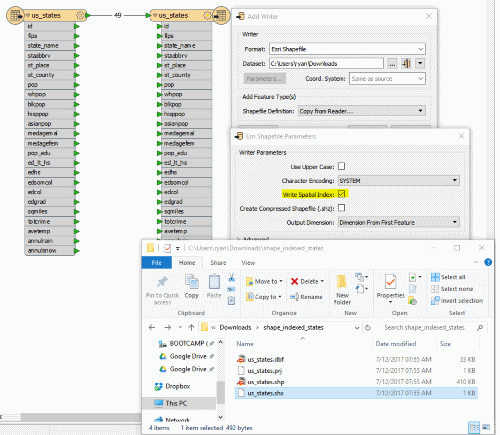Expand the Advanced section
Viewport: 500px width, 435px height.
(238, 239)
